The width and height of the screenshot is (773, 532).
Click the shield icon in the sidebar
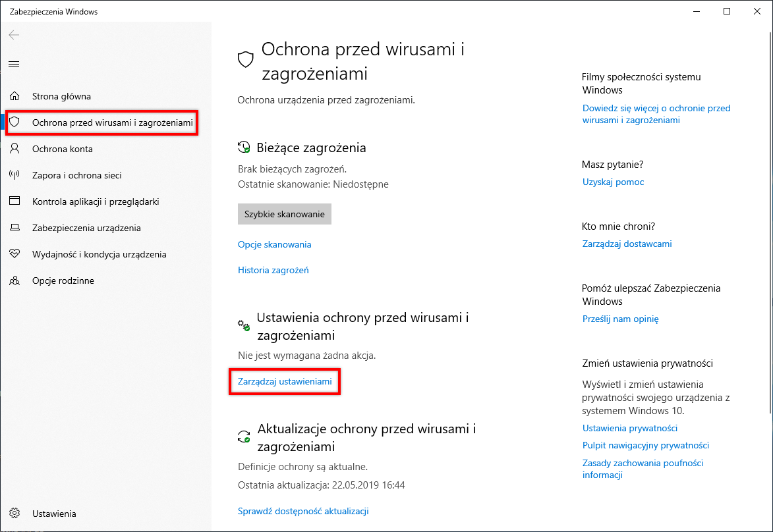pyautogui.click(x=14, y=122)
